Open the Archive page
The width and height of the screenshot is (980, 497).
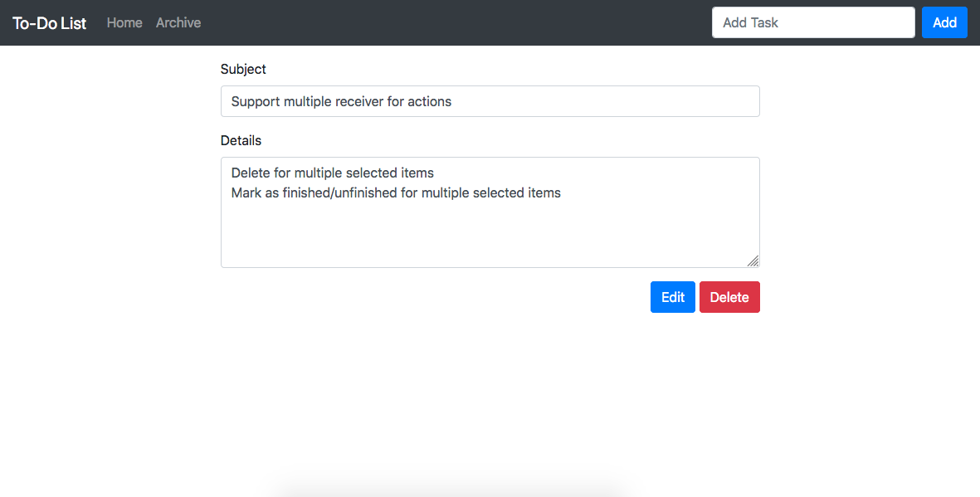[x=178, y=22]
